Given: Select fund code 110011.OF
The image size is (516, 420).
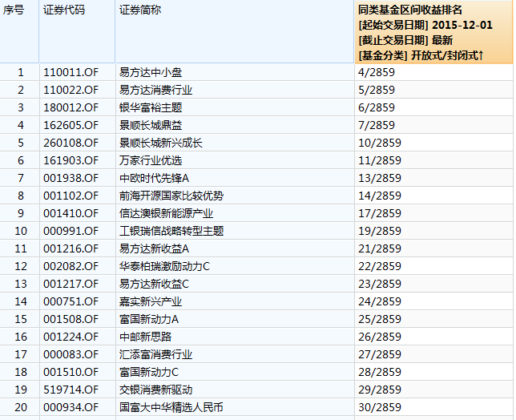Looking at the screenshot, I should pos(71,72).
